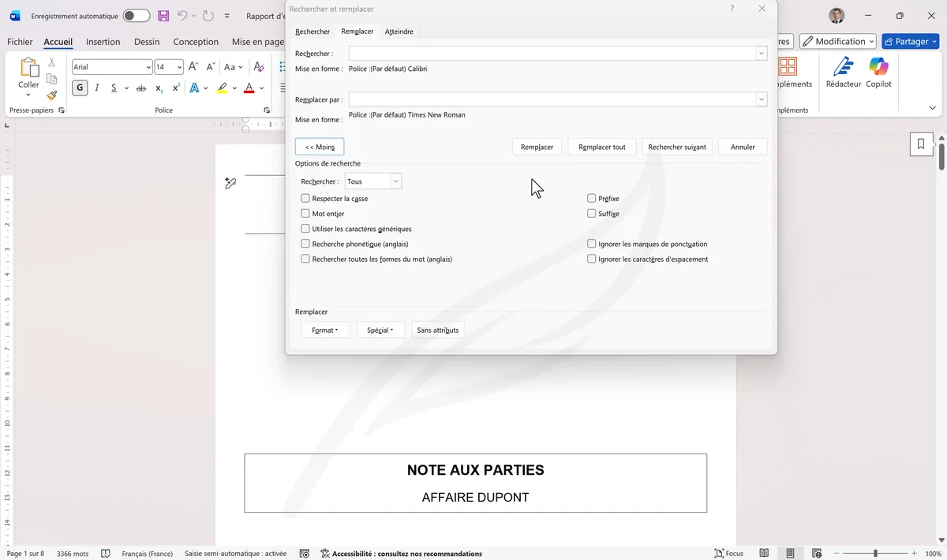
Task: Click the Save icon in title bar
Action: click(163, 16)
